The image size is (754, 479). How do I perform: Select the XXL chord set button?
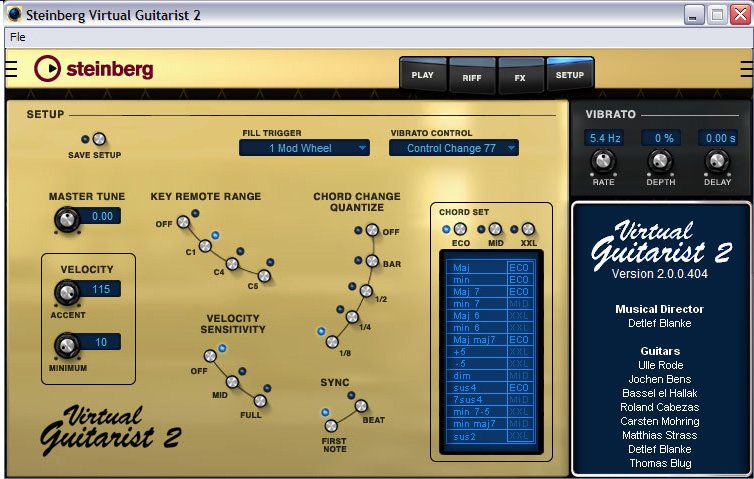[x=528, y=229]
